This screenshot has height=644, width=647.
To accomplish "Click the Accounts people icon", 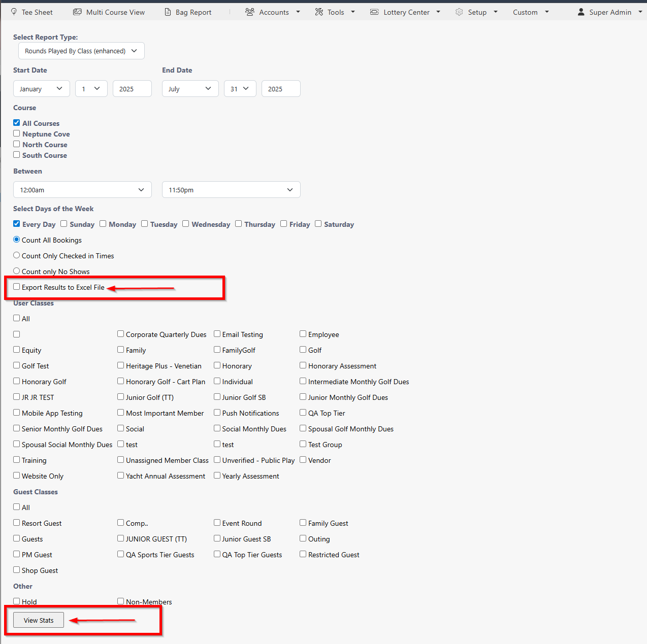I will (250, 12).
